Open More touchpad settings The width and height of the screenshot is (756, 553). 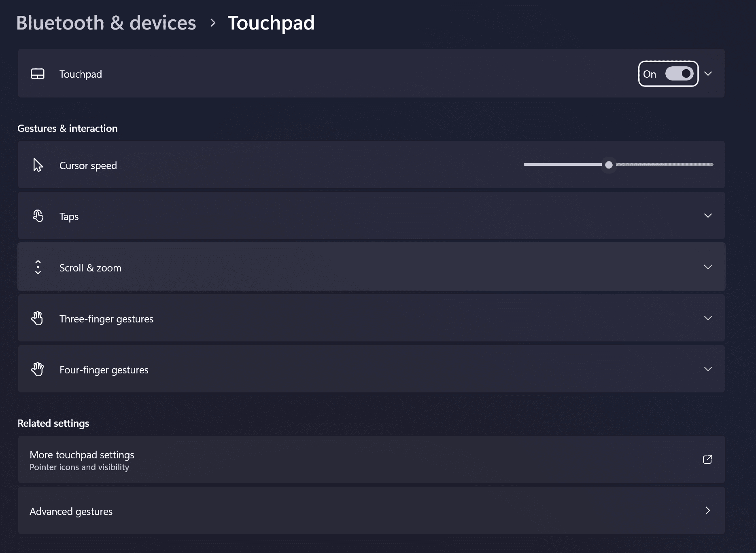coord(82,455)
